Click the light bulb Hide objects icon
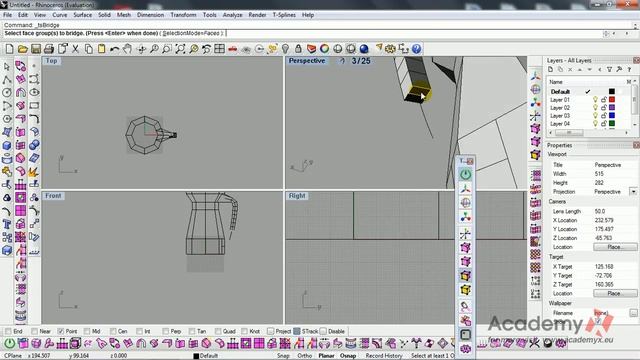 click(285, 49)
